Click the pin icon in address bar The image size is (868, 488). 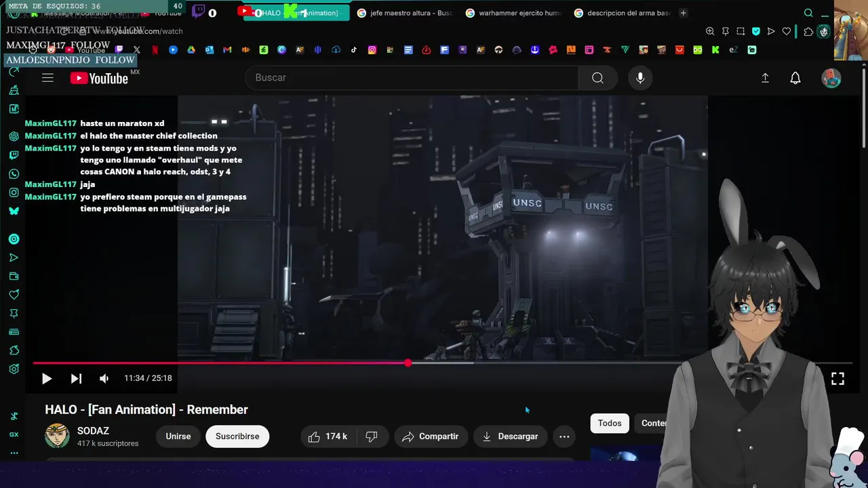pyautogui.click(x=725, y=31)
